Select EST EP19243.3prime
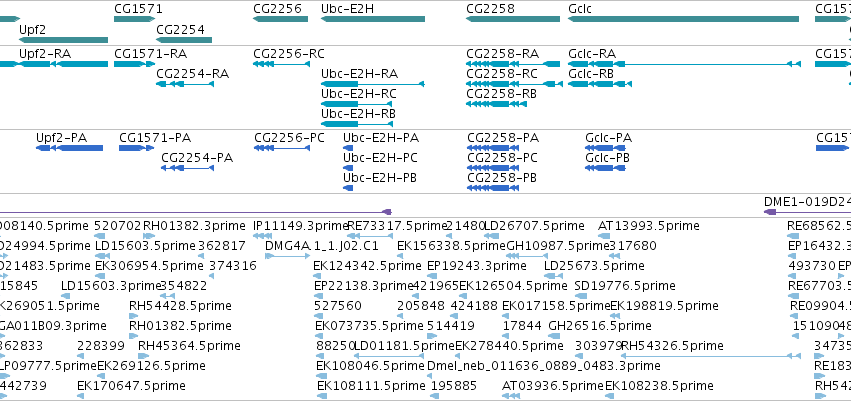Screen dimensions: 851x401 click(x=433, y=276)
